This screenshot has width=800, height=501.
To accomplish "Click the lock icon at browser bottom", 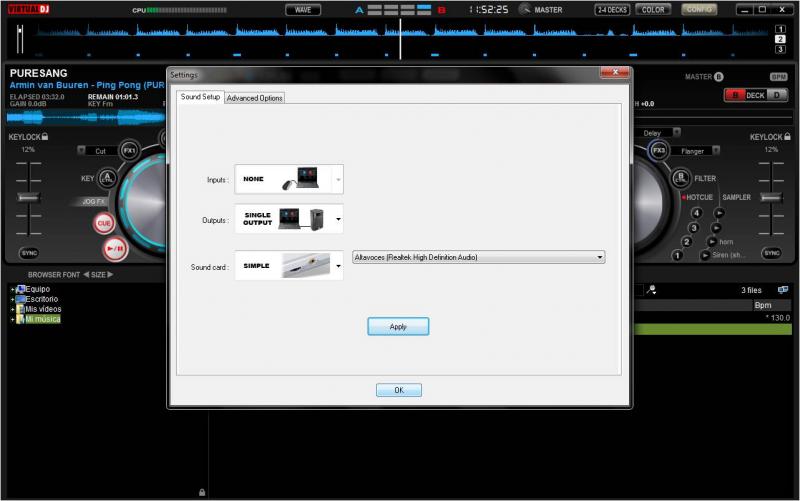I will 202,492.
